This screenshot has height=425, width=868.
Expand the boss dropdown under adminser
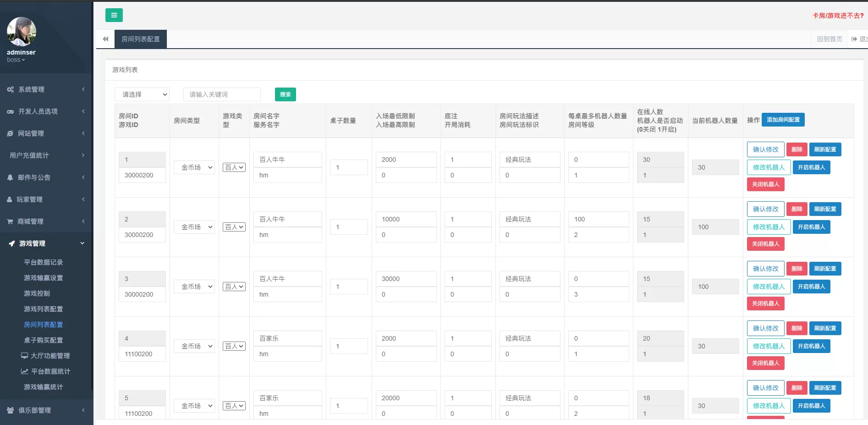16,60
